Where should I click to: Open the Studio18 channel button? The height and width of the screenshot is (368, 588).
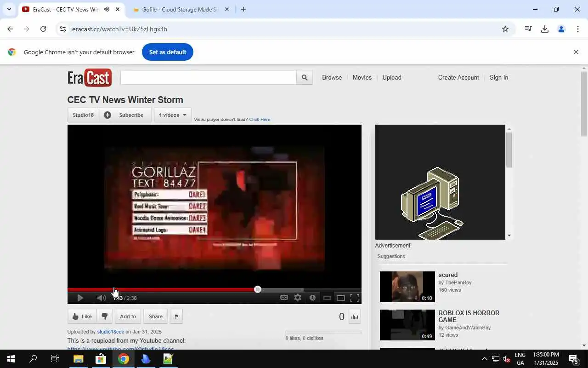pos(83,115)
